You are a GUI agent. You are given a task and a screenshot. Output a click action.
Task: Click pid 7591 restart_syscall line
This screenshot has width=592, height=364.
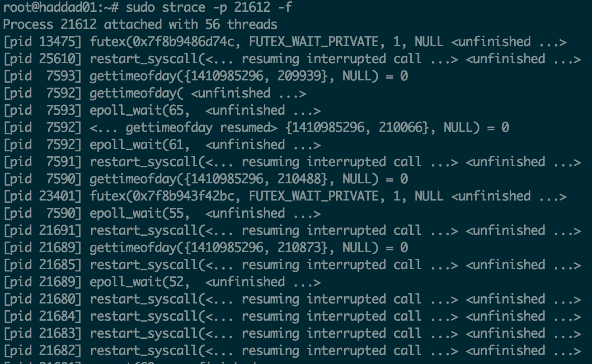point(292,162)
